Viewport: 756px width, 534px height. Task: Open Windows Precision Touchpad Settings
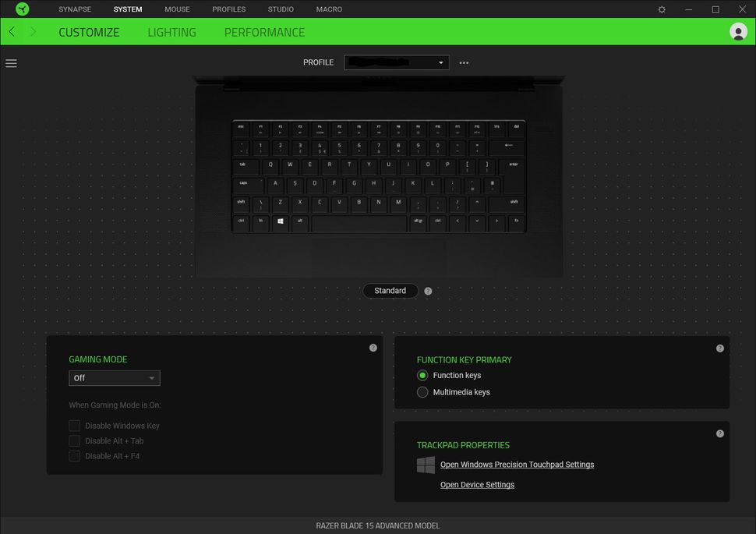[x=517, y=464]
